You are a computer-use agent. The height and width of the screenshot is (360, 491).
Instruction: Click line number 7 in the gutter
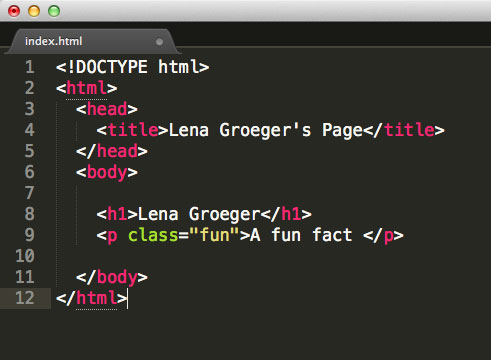tap(30, 193)
